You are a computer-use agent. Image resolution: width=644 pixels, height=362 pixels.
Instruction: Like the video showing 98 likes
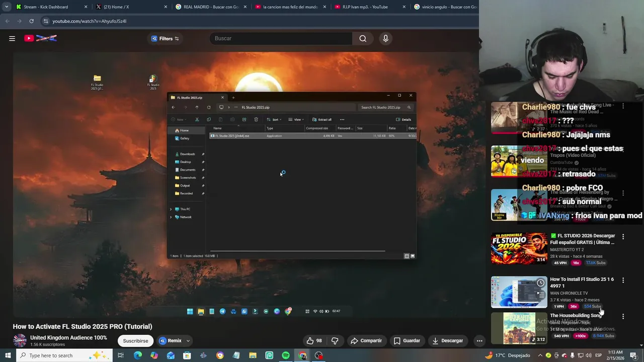coord(314,341)
